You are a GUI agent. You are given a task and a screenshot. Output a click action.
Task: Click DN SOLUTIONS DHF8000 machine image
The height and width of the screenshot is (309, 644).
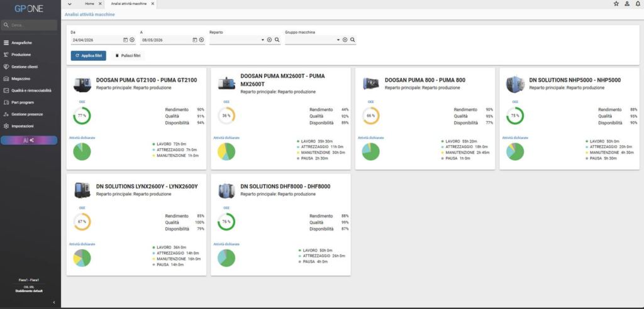pos(226,190)
